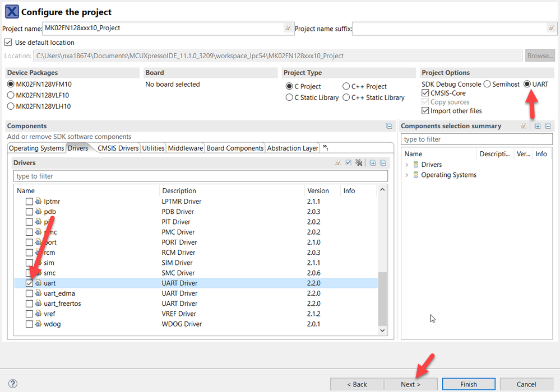Click the lptmr driver component icon

tap(38, 201)
